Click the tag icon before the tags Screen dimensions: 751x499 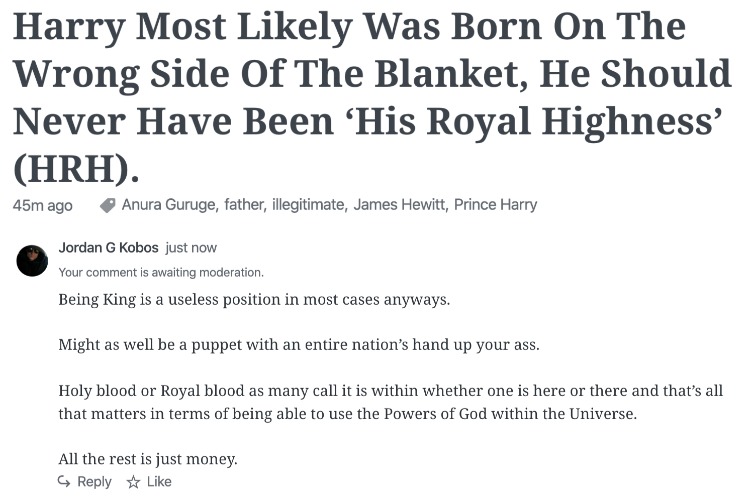point(107,205)
